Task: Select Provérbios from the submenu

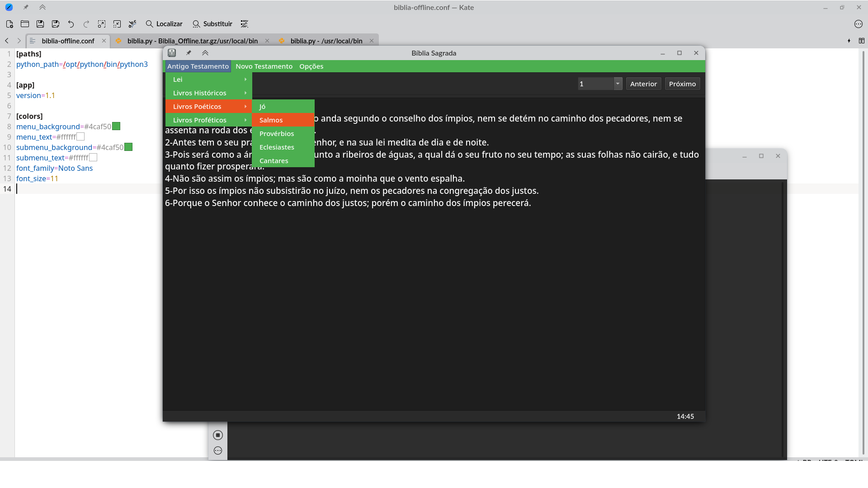Action: pos(277,134)
